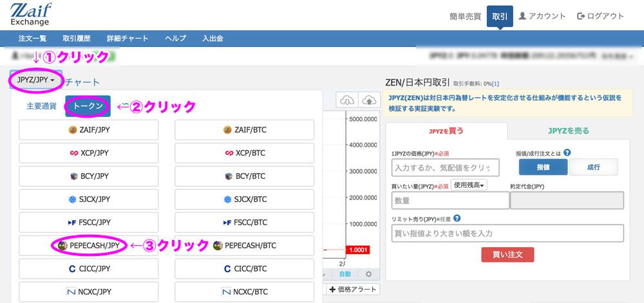This screenshot has height=303, width=644.
Task: Select the FSCC/BTC pair
Action: click(244, 223)
